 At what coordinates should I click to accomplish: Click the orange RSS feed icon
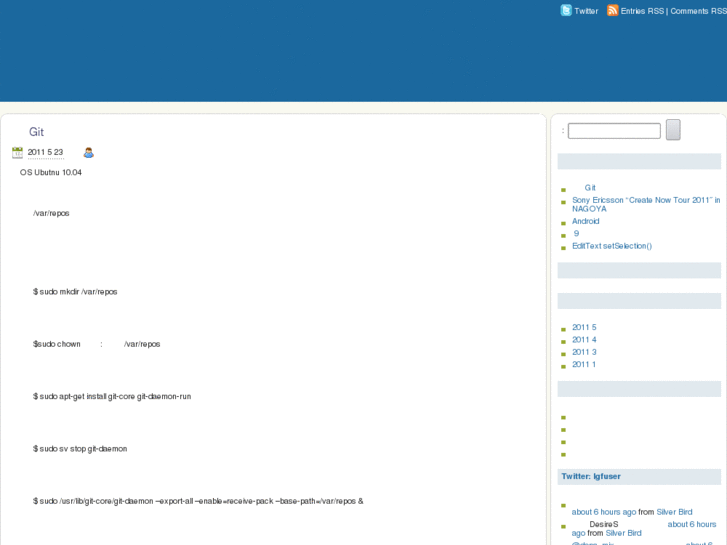coord(612,10)
